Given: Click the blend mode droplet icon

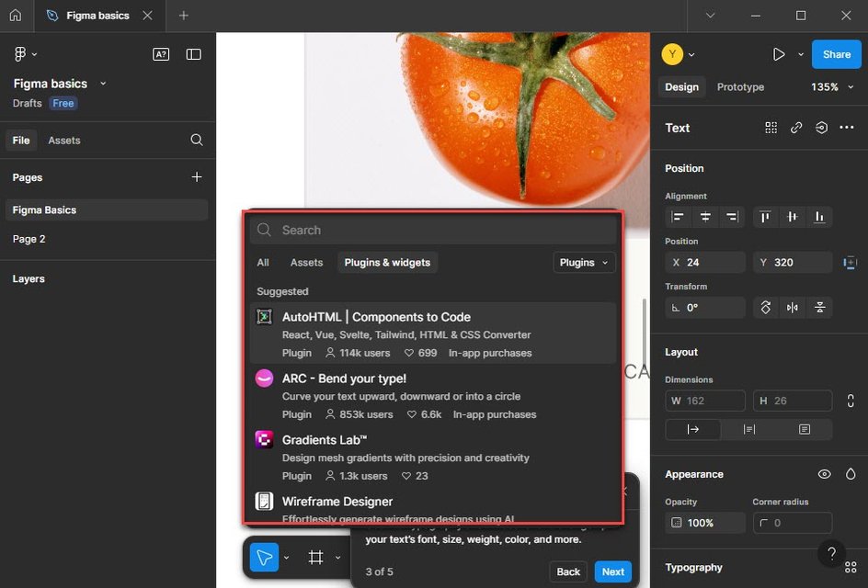Looking at the screenshot, I should (851, 474).
